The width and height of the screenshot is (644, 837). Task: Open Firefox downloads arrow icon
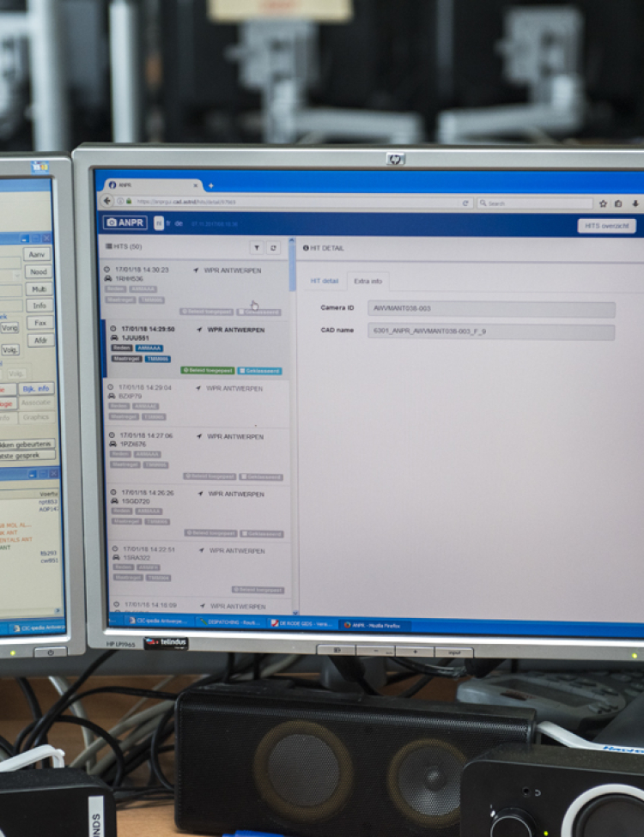(635, 203)
